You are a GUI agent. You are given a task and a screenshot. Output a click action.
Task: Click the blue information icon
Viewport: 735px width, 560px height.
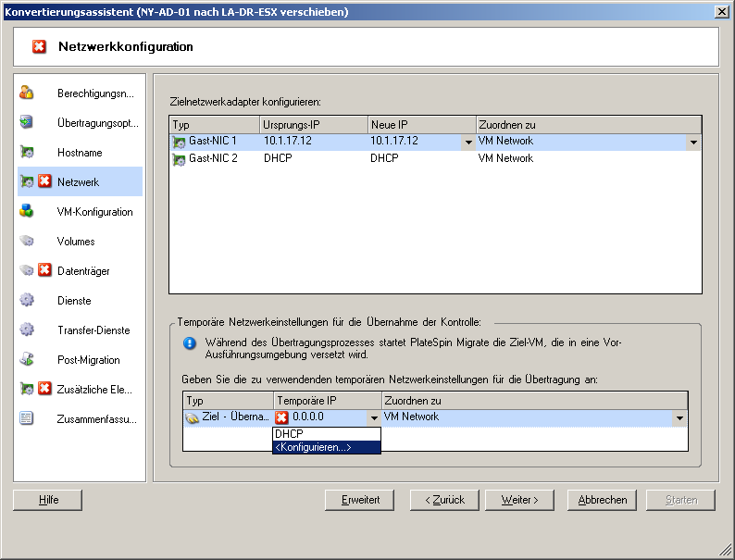coord(190,343)
